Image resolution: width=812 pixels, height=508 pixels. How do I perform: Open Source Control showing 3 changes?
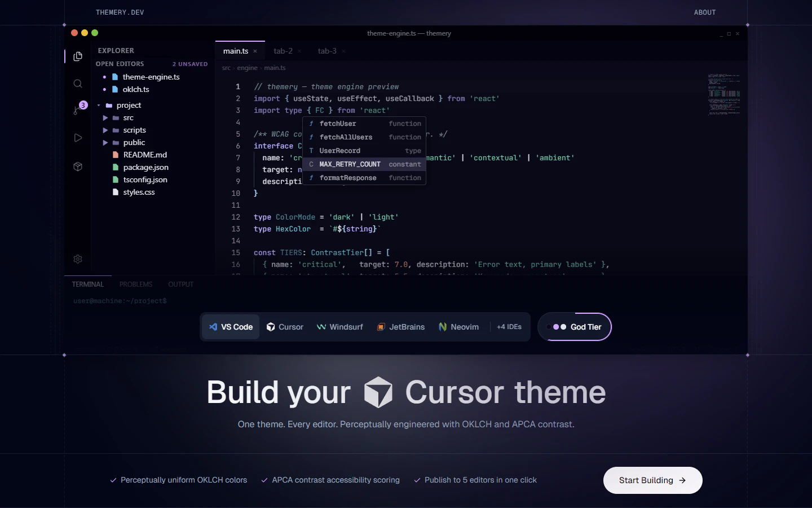(78, 111)
